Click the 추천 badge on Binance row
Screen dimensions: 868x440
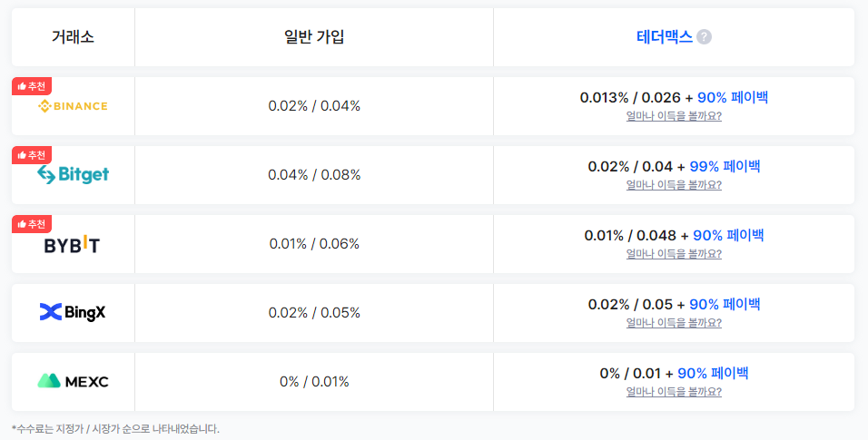32,86
